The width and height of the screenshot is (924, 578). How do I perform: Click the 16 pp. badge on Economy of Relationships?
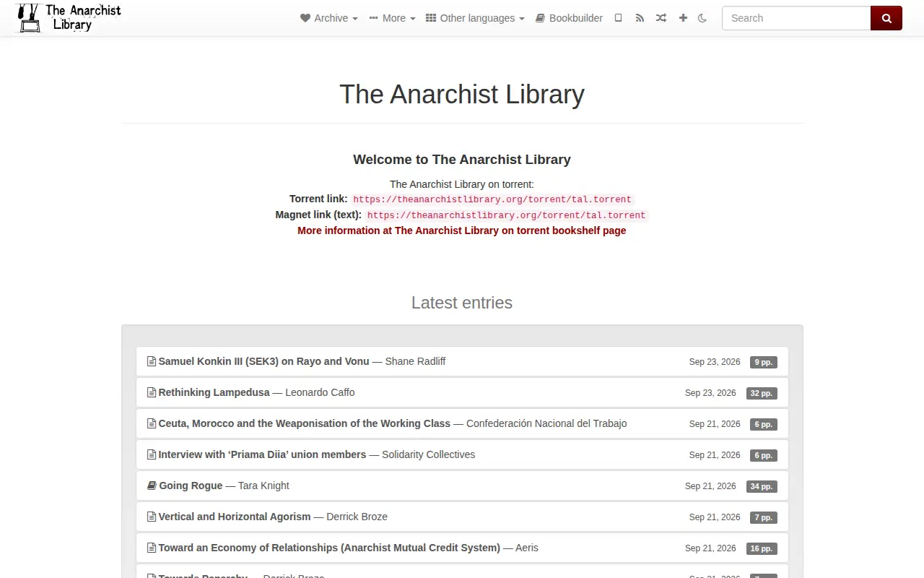[x=762, y=548]
